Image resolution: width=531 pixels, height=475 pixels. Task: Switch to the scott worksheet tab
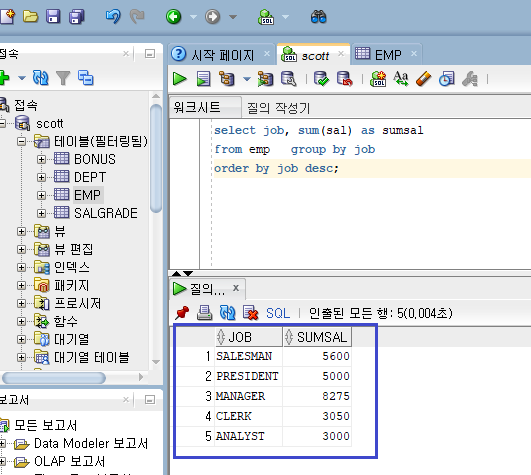[313, 55]
